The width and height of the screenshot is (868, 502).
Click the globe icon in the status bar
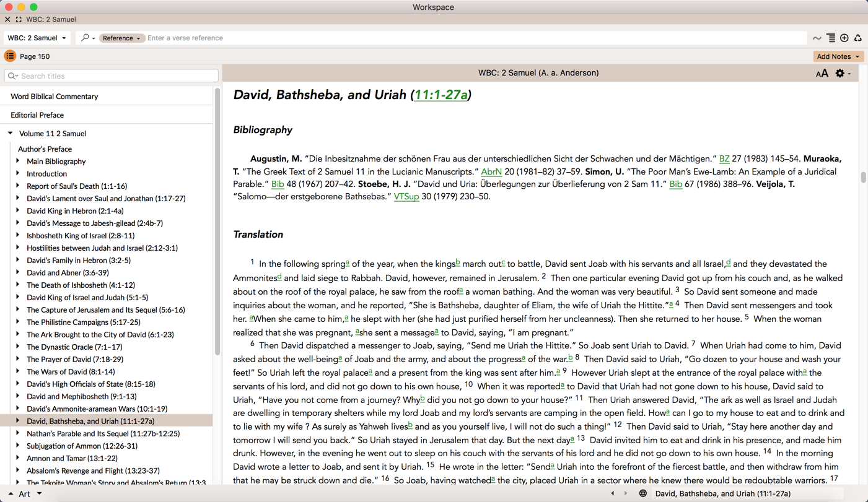click(643, 493)
